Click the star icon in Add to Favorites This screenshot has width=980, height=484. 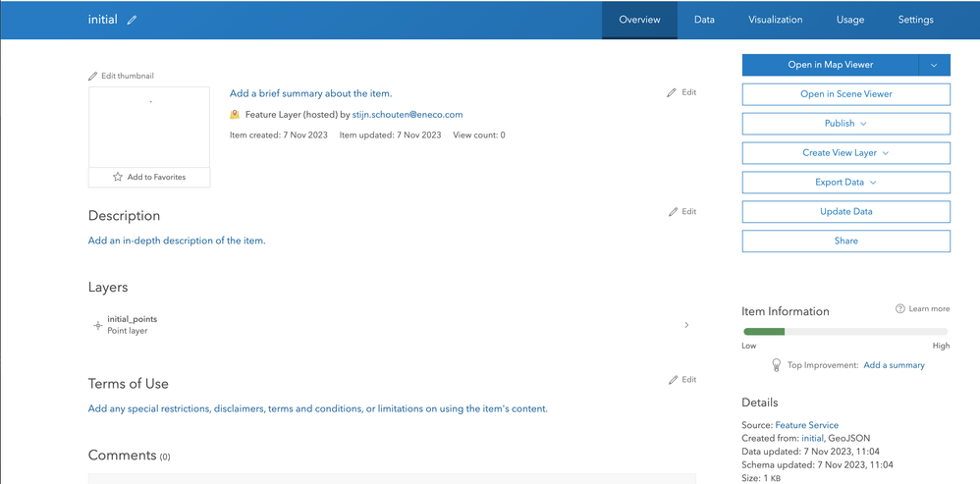click(118, 177)
